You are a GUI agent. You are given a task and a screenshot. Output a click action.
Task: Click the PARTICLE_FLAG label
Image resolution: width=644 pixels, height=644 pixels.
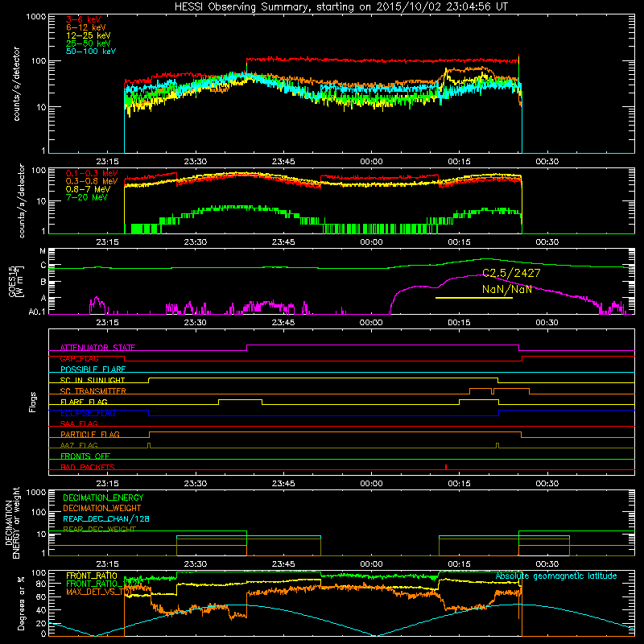(90, 435)
